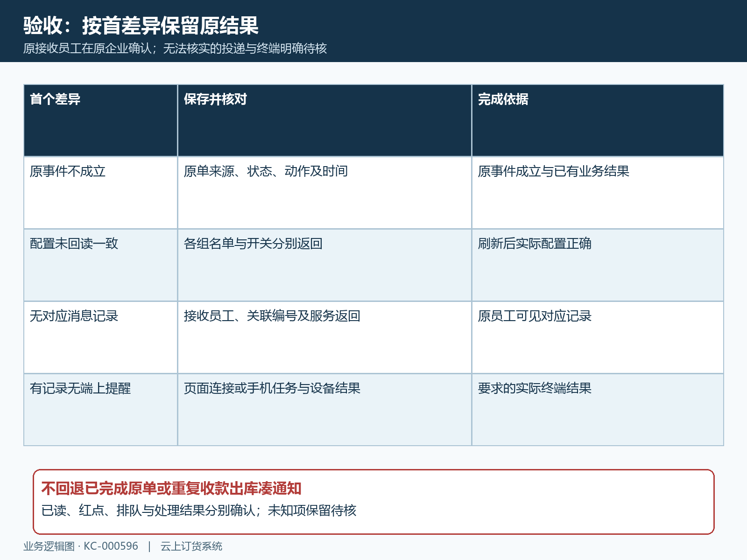The height and width of the screenshot is (560, 747).
Task: Click the title 验收：按首差异保留原结果
Action: [x=141, y=26]
